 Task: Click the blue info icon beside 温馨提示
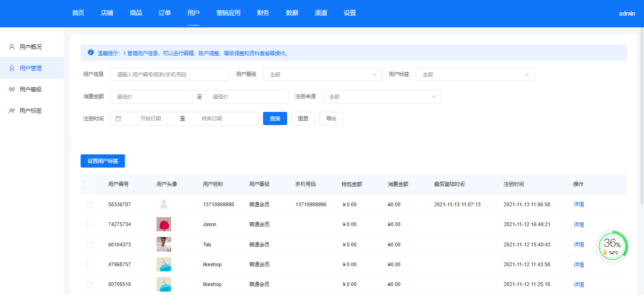click(x=91, y=53)
